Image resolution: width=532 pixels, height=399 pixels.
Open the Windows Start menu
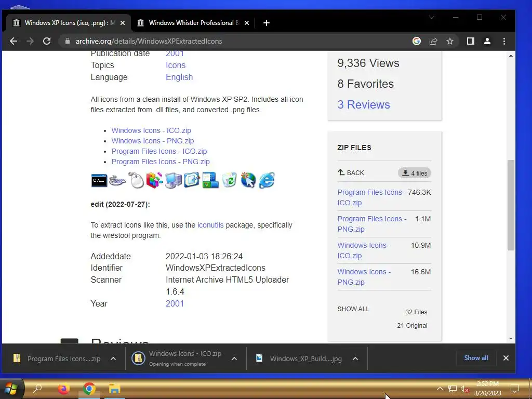pos(11,389)
